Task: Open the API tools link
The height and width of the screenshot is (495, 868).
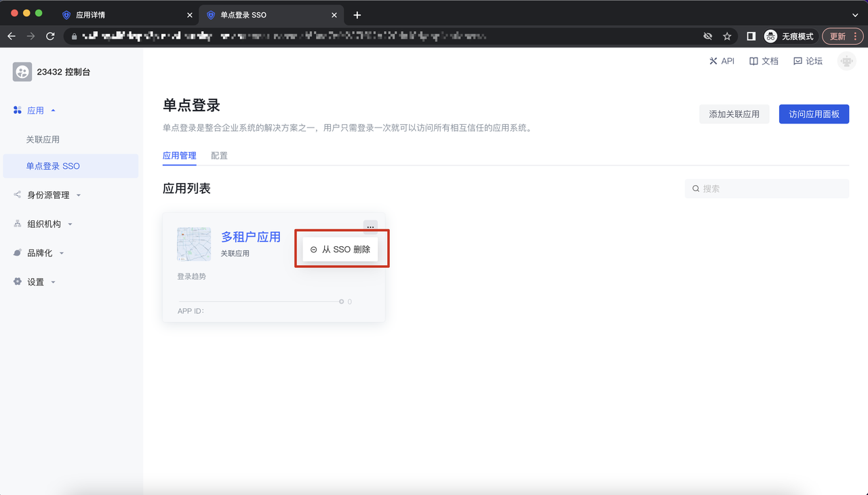Action: click(x=722, y=61)
